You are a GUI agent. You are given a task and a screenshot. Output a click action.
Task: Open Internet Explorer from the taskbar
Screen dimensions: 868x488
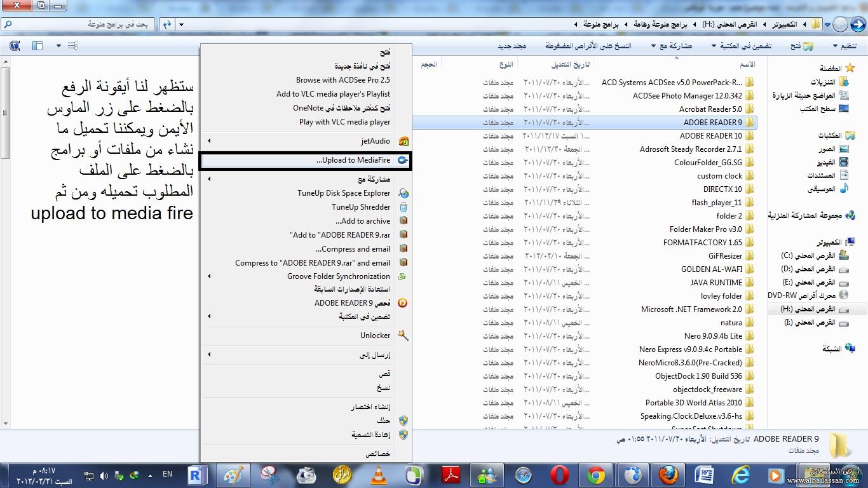pyautogui.click(x=740, y=475)
